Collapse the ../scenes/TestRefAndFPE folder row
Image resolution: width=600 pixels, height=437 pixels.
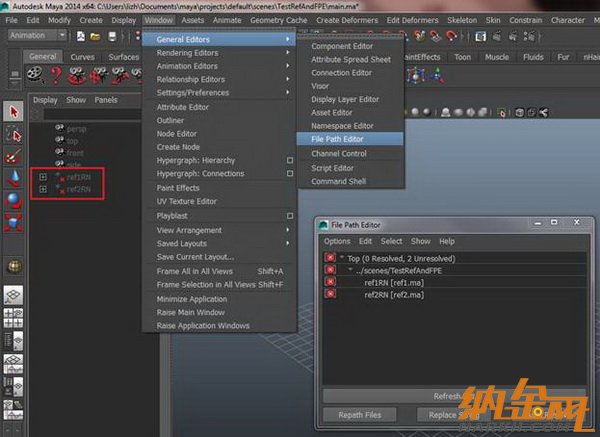point(350,270)
